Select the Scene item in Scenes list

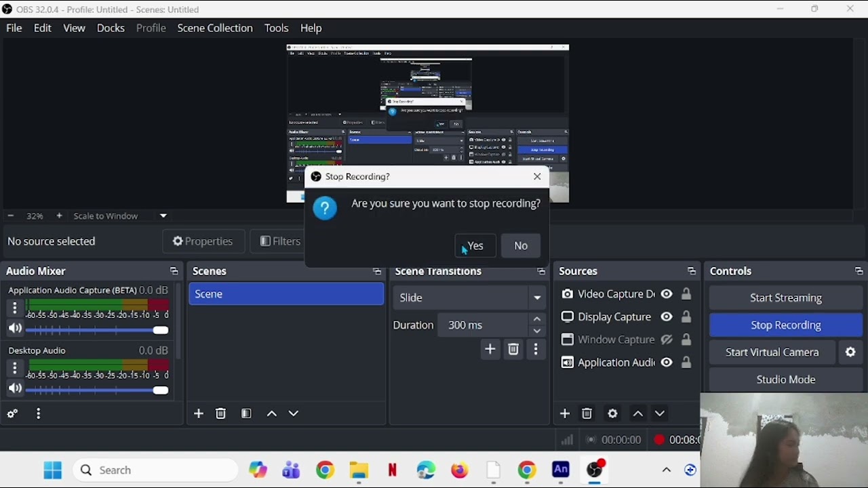click(x=286, y=294)
